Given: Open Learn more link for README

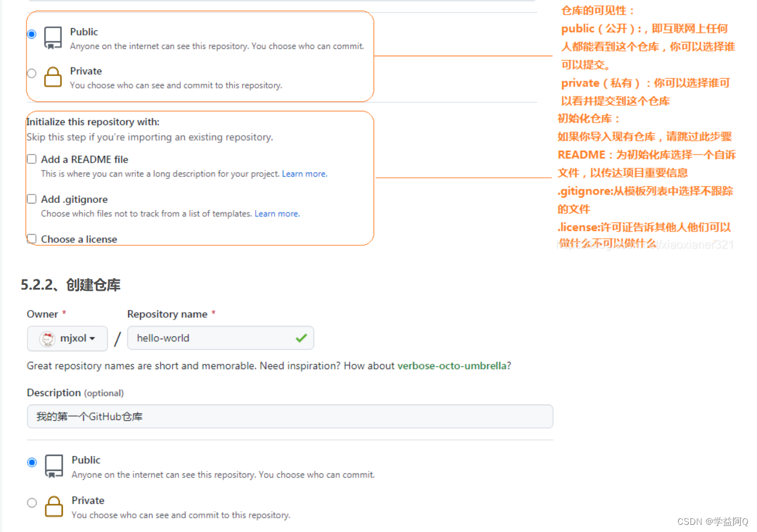Looking at the screenshot, I should tap(304, 174).
